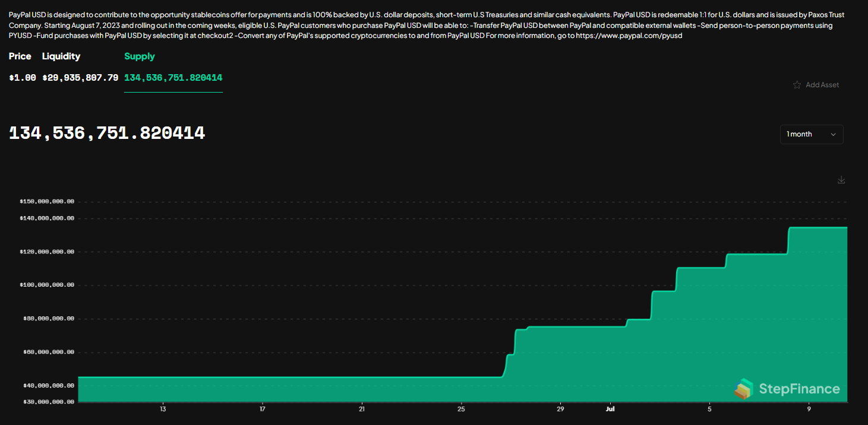Click the large 134,536,751 supply figure

point(106,132)
